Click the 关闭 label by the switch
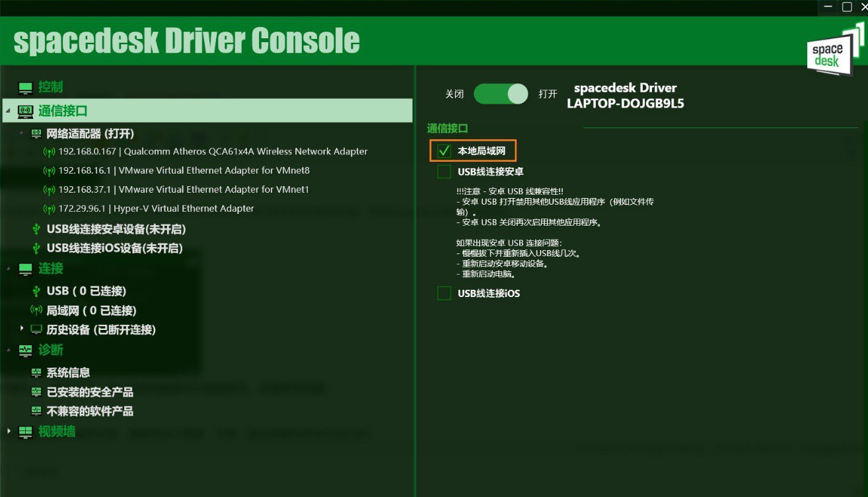The width and height of the screenshot is (868, 497). tap(454, 94)
